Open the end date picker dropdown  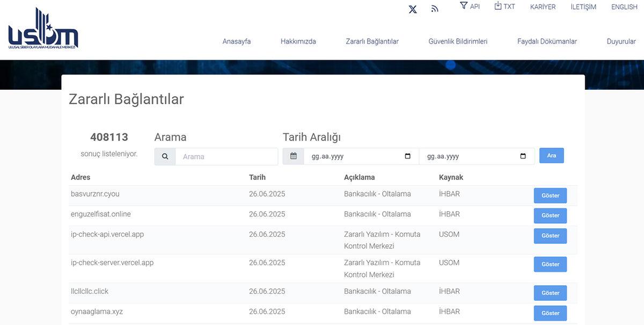coord(523,155)
